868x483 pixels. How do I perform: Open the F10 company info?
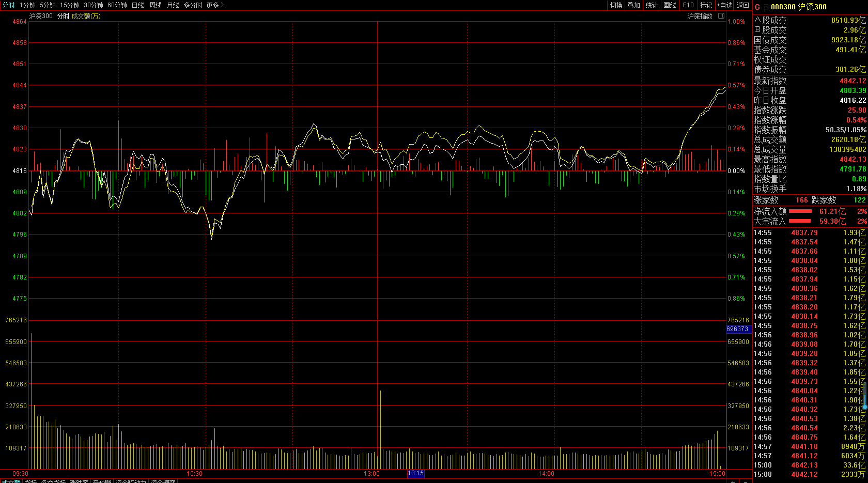(688, 5)
